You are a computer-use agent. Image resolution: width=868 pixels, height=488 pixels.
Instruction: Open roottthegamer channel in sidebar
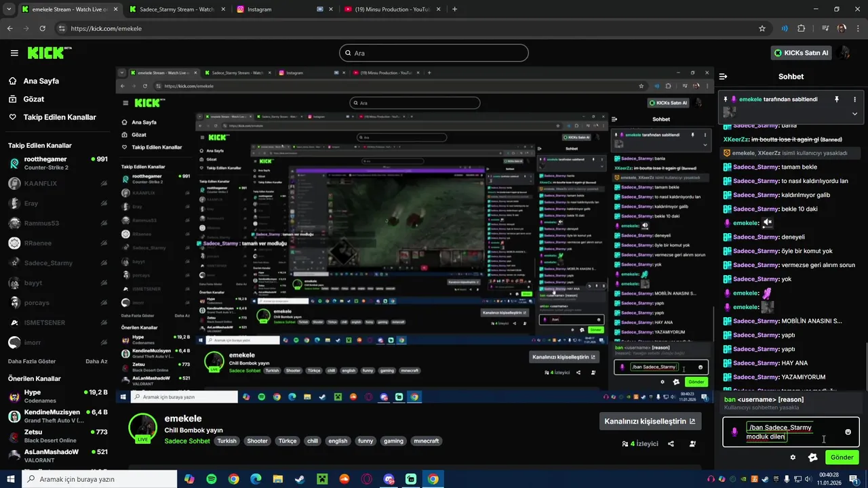pyautogui.click(x=58, y=163)
